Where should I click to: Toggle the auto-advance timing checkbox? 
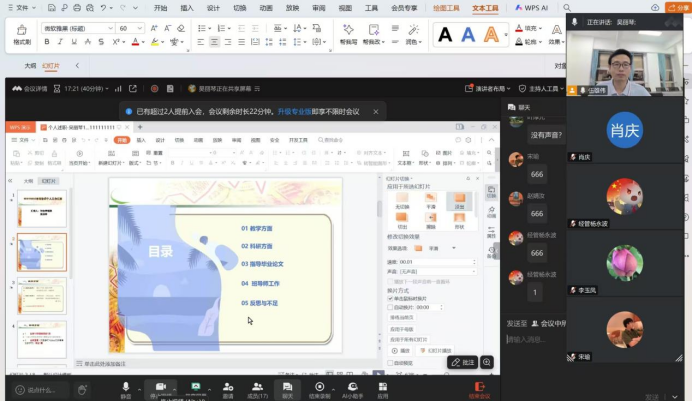point(390,307)
